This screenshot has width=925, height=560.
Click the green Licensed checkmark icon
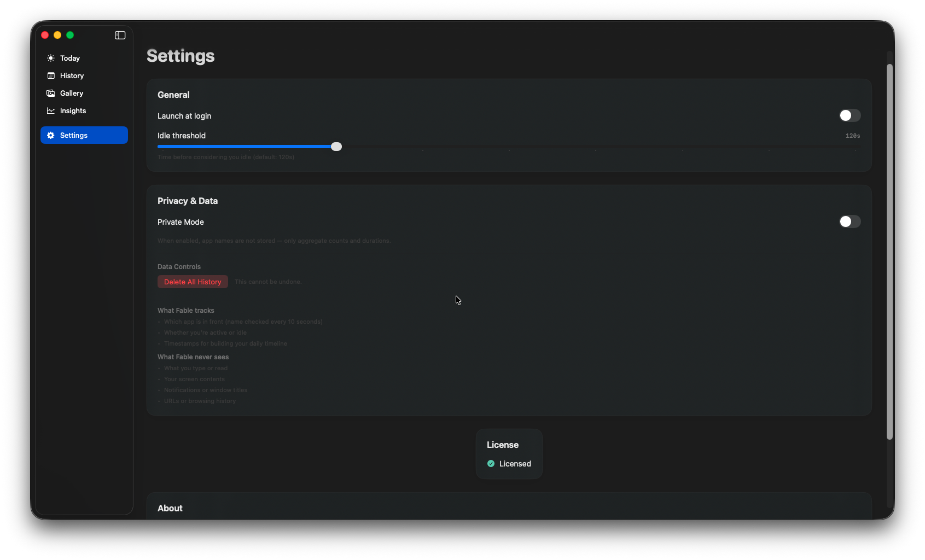click(491, 463)
